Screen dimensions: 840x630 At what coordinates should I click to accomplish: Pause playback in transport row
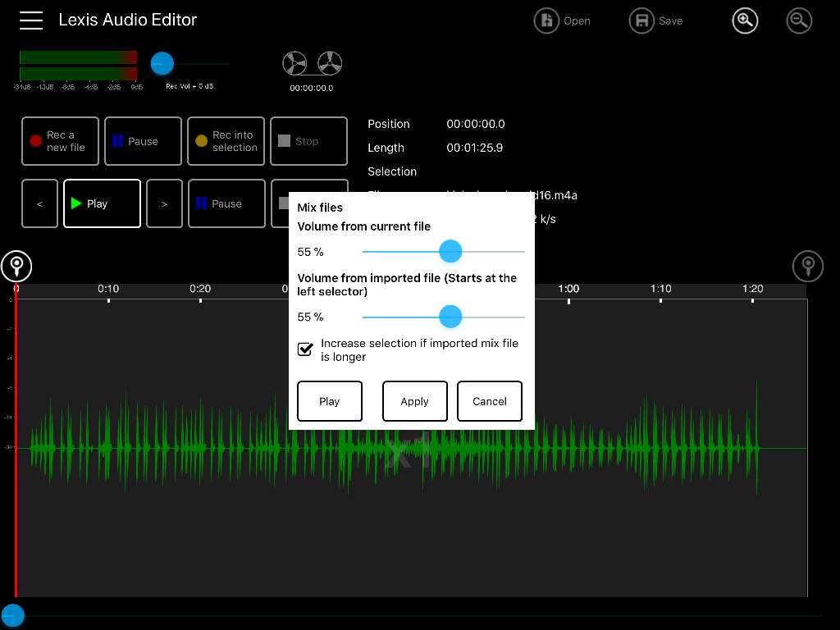pyautogui.click(x=226, y=203)
